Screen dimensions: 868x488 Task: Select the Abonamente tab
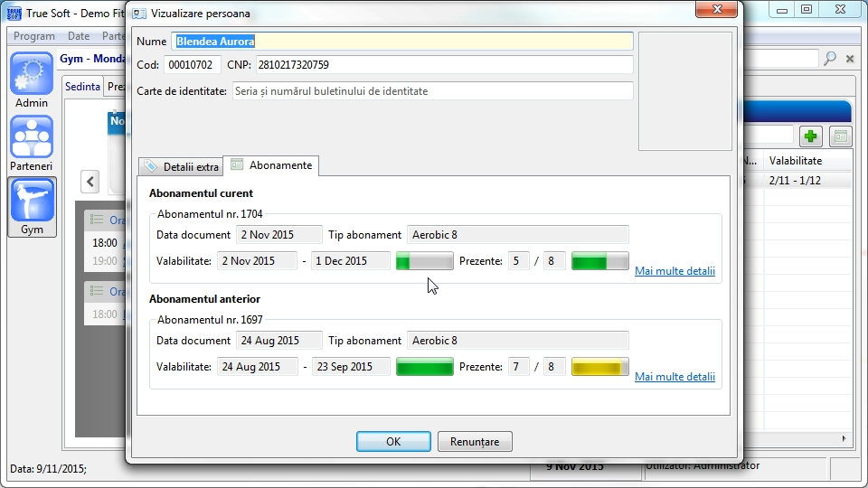pyautogui.click(x=271, y=165)
